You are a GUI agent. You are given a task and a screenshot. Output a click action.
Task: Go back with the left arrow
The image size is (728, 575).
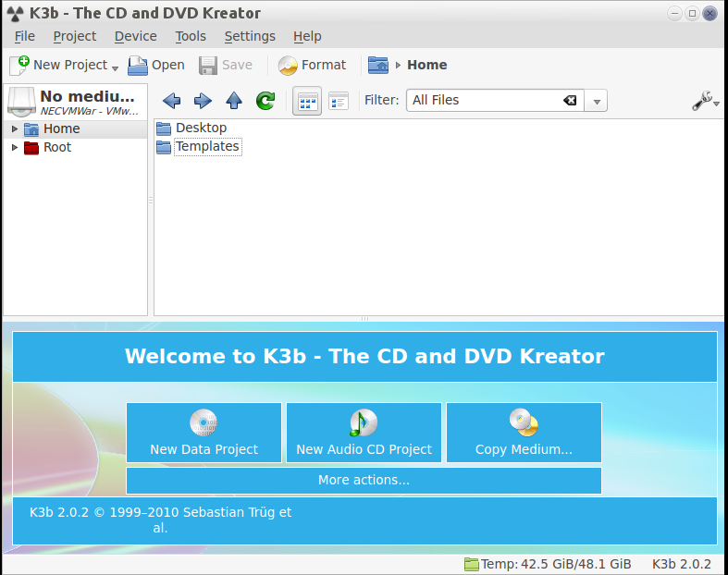[x=171, y=100]
